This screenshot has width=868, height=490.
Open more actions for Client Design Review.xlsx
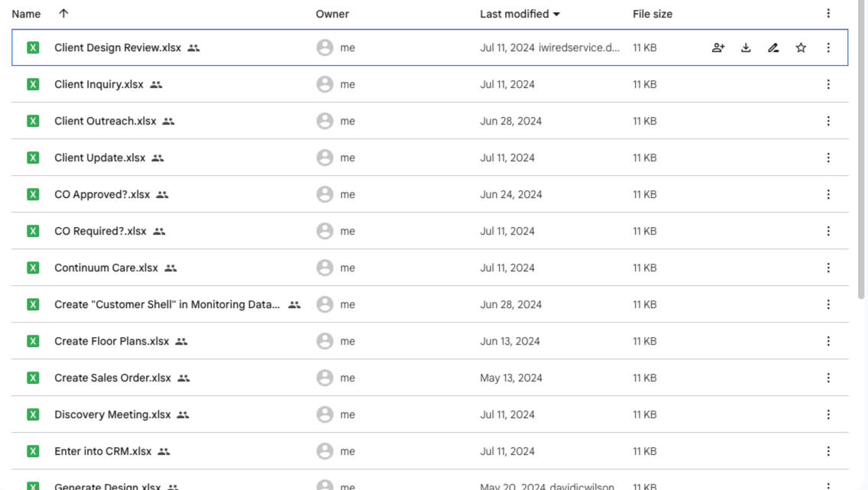(828, 47)
